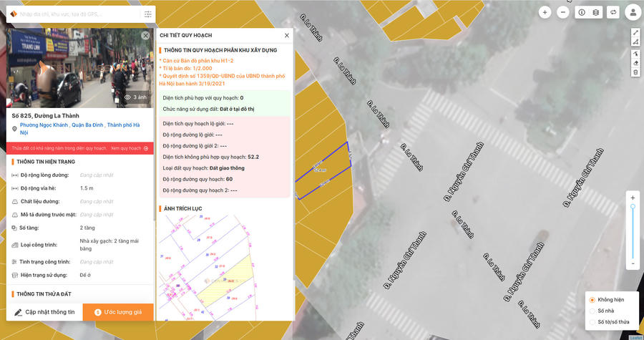Close the "Chi tiết quy hoạch" panel
Screen dimensions: 644x340
click(x=287, y=35)
